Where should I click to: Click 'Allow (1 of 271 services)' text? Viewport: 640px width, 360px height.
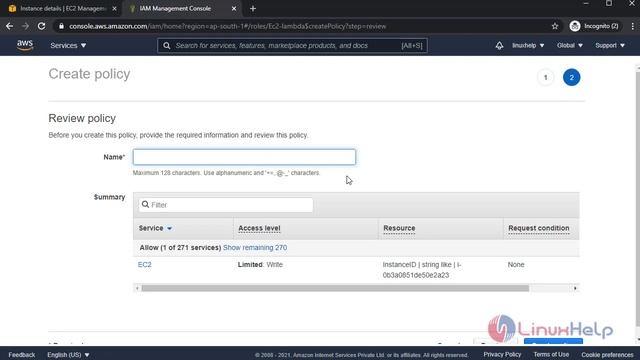click(180, 248)
